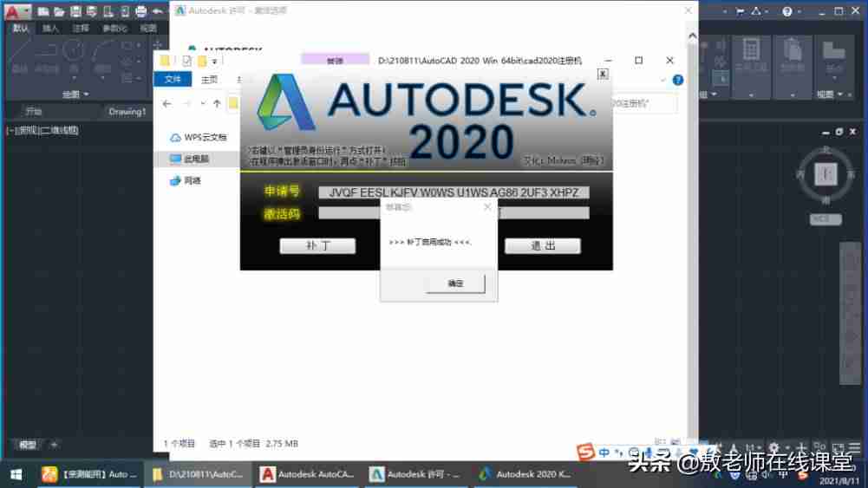
Task: Open Explorer quick access toolbar dropdown arrow
Action: (214, 61)
